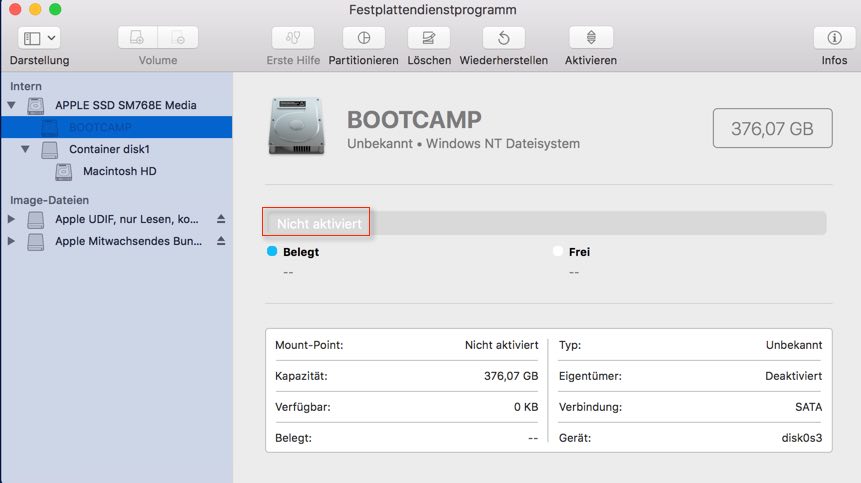
Task: Click the 376,07 GB capacity box
Action: 770,129
